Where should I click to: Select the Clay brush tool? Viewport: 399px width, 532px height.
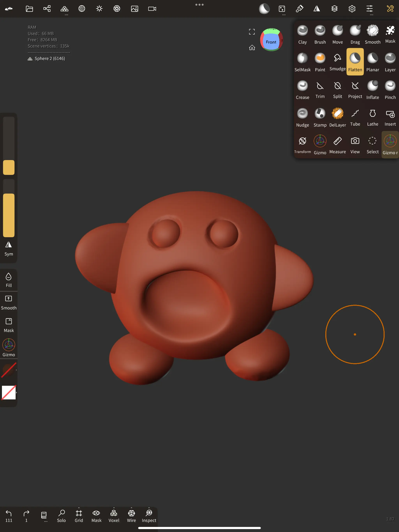[x=303, y=34]
